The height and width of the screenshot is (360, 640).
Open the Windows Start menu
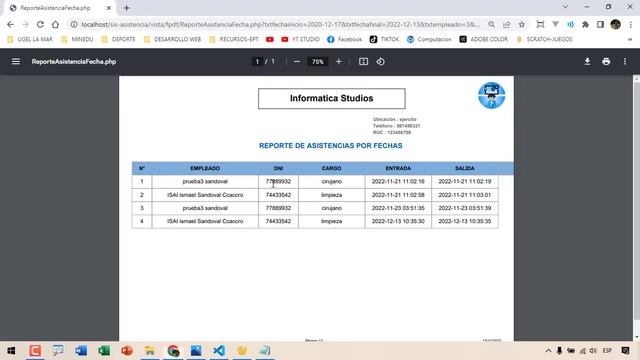pyautogui.click(x=11, y=351)
